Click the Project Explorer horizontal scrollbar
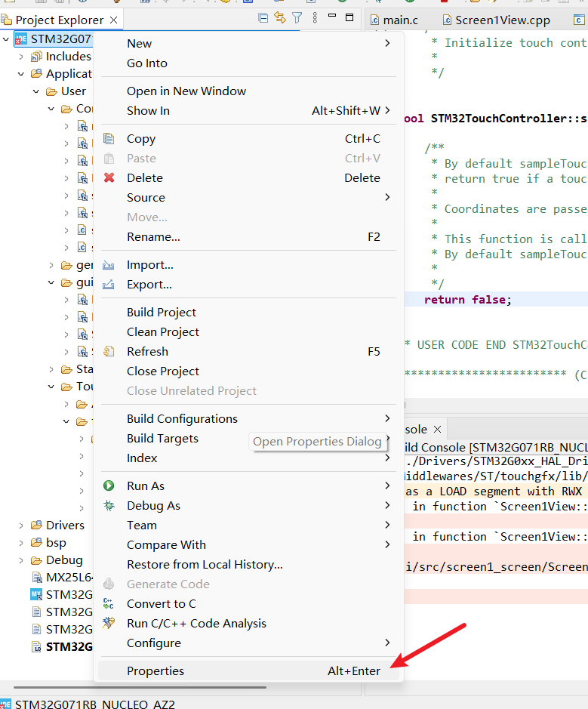The image size is (588, 709). (x=140, y=687)
